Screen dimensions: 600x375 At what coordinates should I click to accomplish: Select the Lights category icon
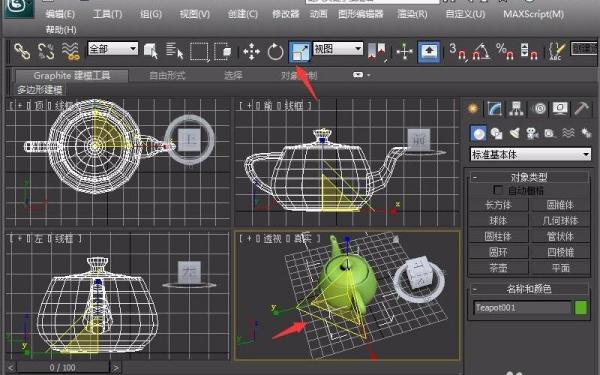pyautogui.click(x=515, y=134)
